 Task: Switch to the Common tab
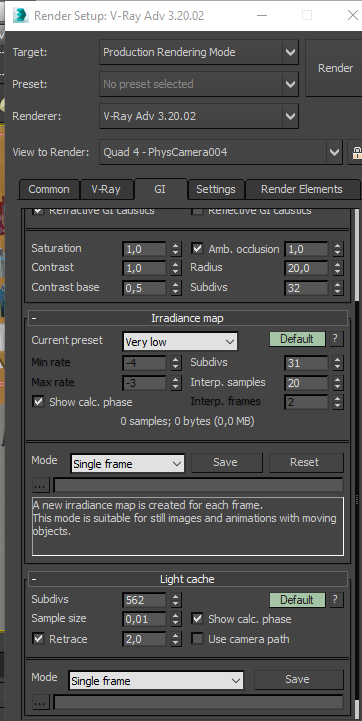click(x=49, y=189)
